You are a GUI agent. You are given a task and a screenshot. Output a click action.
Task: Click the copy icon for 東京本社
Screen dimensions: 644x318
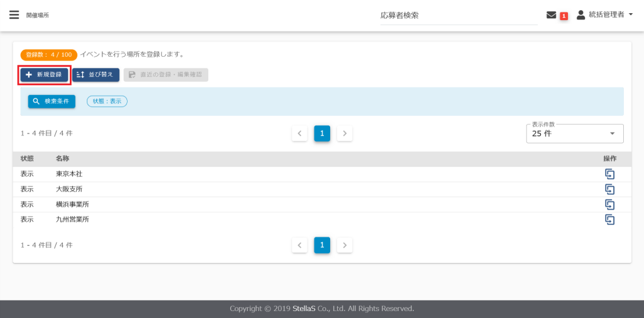(x=609, y=174)
